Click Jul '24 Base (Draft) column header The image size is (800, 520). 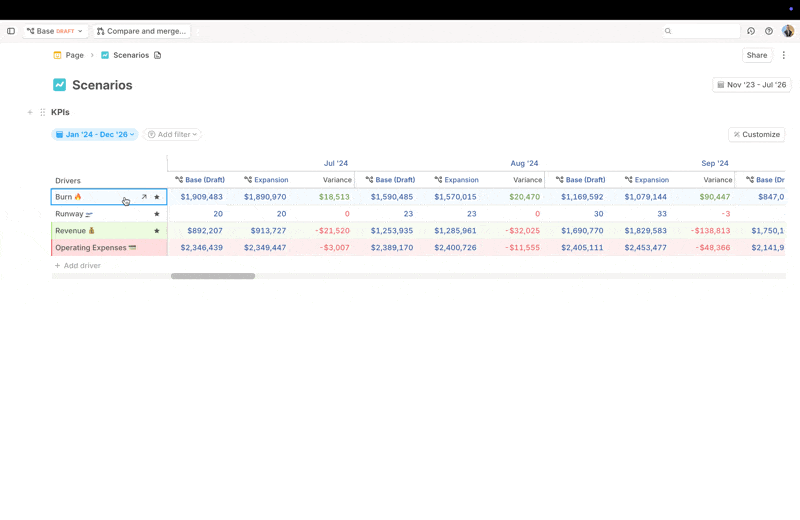point(200,180)
